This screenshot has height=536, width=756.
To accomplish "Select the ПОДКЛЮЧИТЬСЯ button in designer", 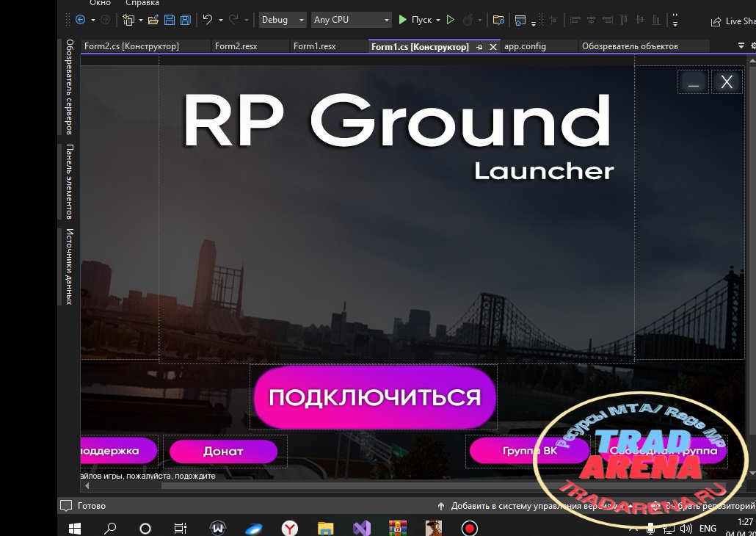I will click(x=374, y=397).
